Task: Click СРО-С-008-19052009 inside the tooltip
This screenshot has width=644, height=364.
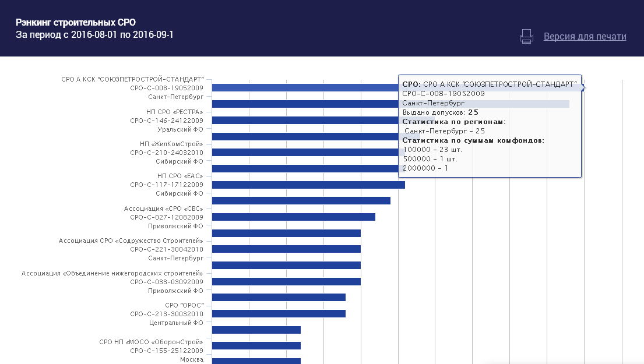Action: tap(444, 94)
